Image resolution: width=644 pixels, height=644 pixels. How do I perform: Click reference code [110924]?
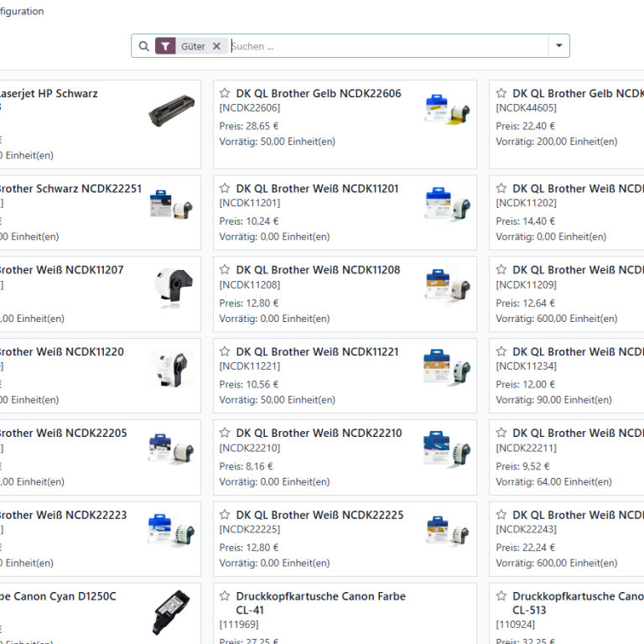[515, 624]
